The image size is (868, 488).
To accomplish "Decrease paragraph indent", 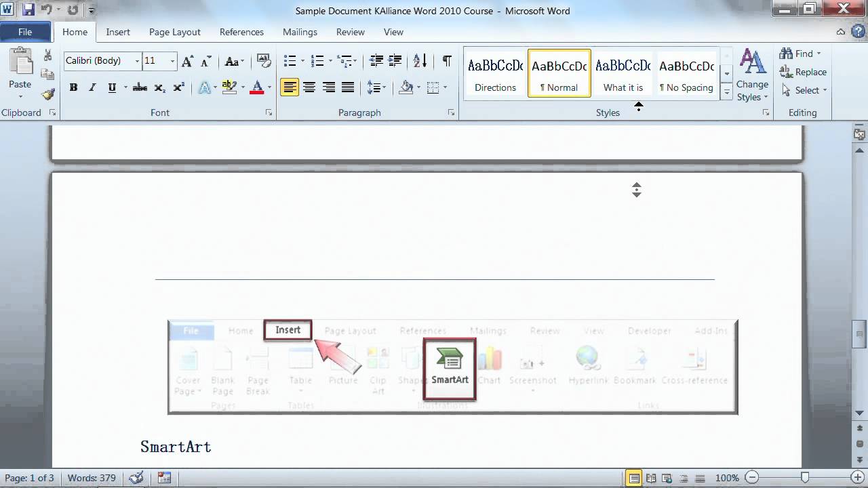I will tap(376, 61).
